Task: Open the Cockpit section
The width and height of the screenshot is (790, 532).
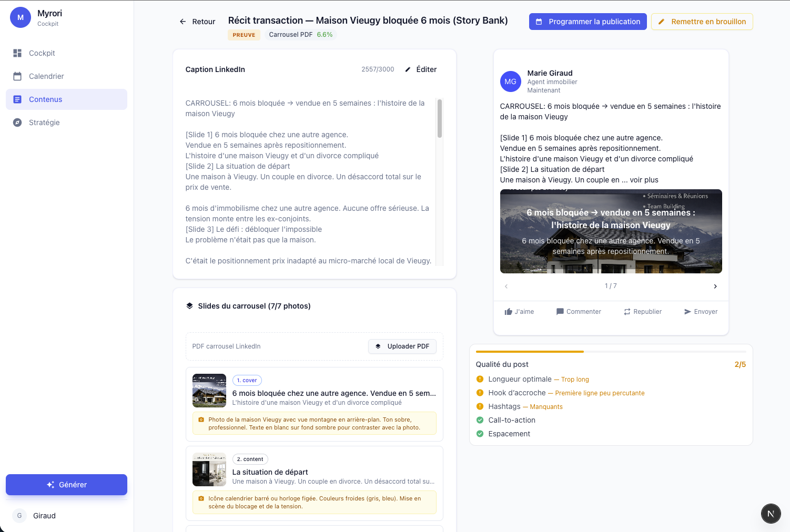Action: coord(42,53)
